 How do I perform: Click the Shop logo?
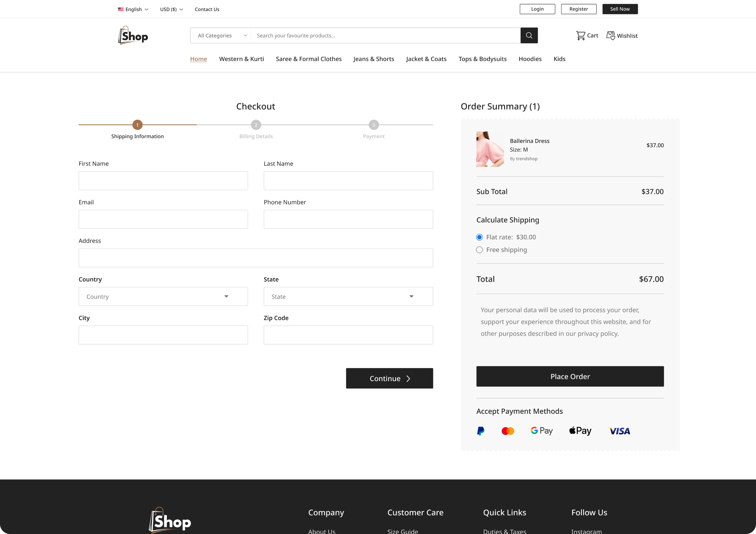(133, 35)
